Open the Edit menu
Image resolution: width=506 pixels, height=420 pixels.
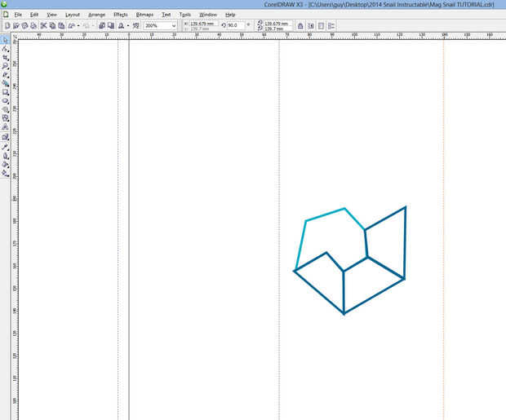point(34,15)
